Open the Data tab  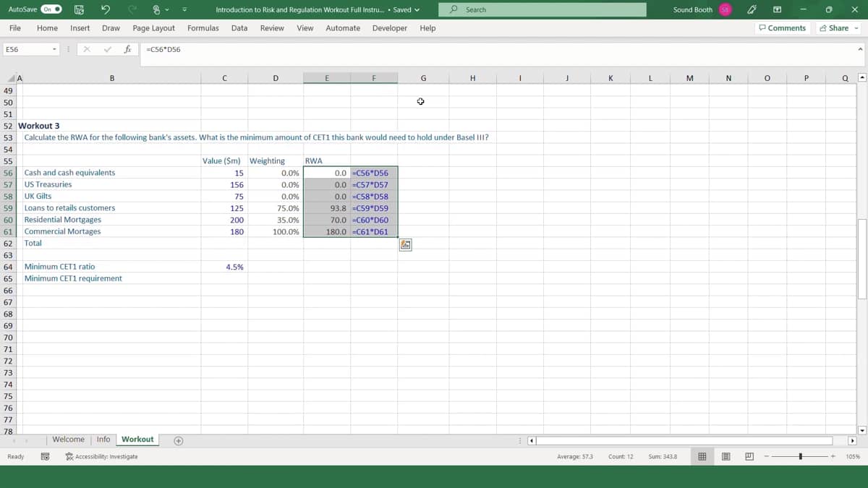(239, 28)
